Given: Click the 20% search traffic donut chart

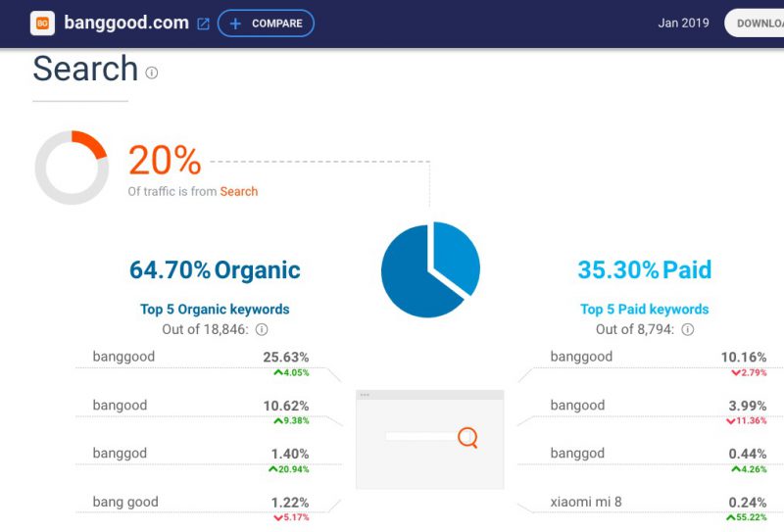Looking at the screenshot, I should pyautogui.click(x=72, y=168).
